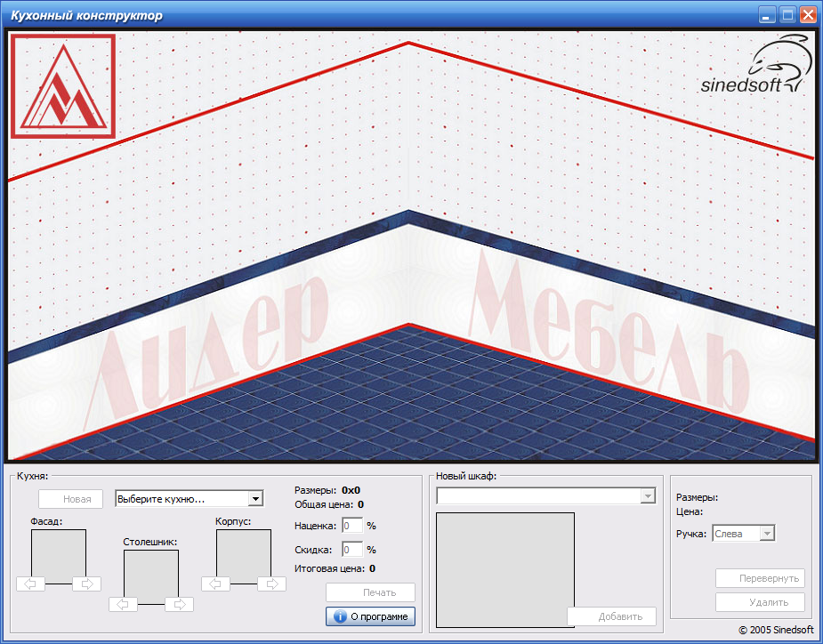Click the next countertop arrow under Столешник

pyautogui.click(x=179, y=604)
